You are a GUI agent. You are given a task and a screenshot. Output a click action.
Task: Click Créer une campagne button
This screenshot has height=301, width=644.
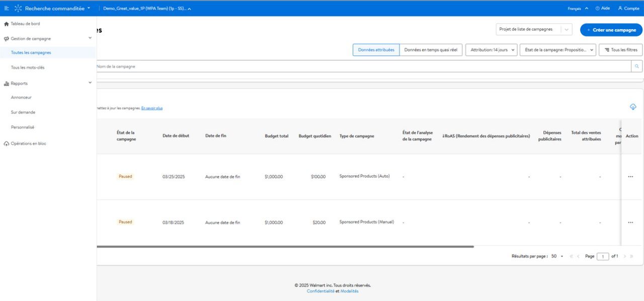point(611,30)
